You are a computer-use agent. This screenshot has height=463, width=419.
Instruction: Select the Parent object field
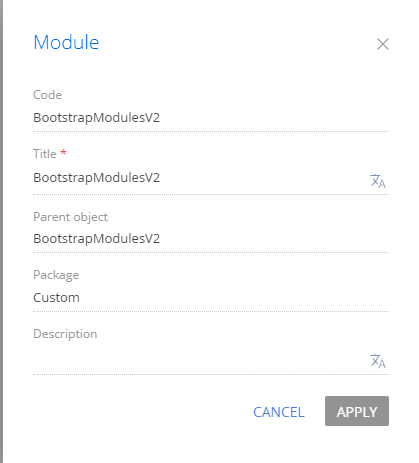click(211, 239)
